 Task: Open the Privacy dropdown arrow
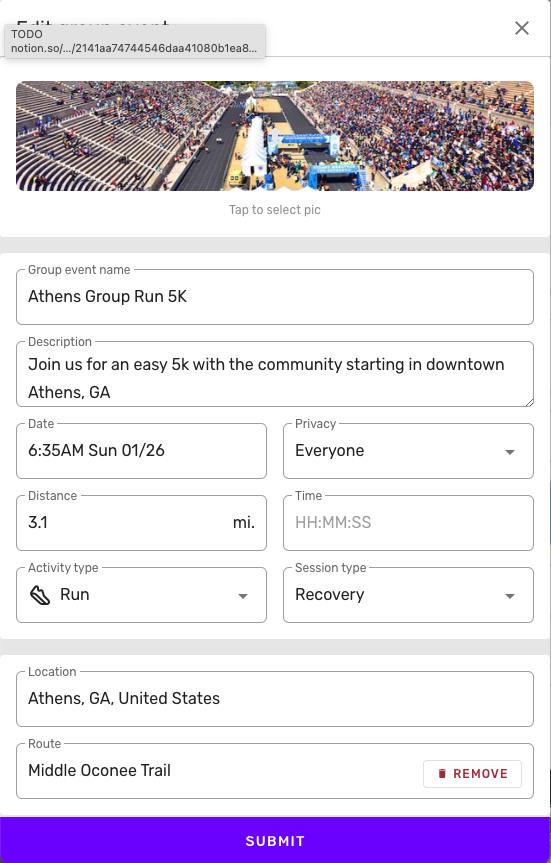click(x=510, y=452)
